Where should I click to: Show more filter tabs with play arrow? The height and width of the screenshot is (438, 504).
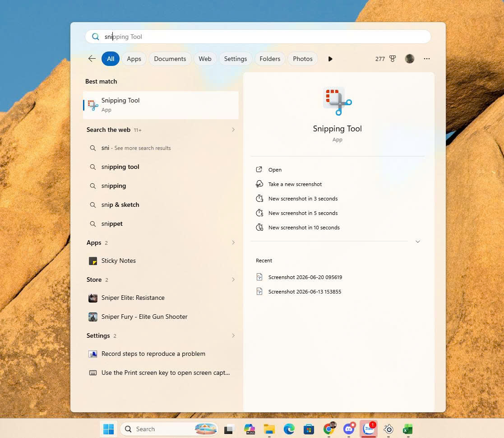point(330,59)
